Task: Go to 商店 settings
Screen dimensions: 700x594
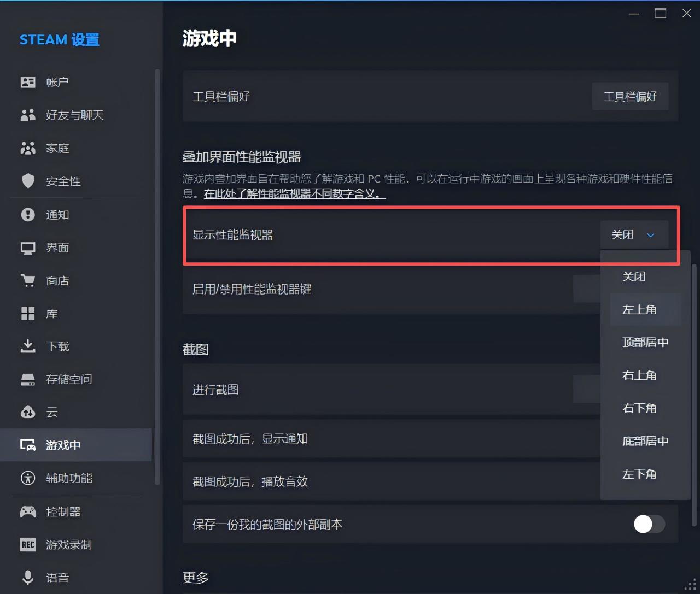Action: coord(77,281)
